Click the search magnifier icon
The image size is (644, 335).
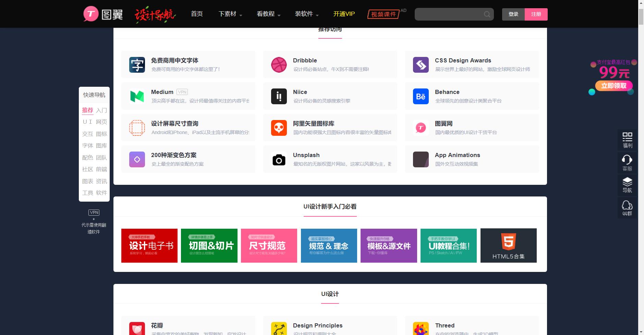[x=487, y=14]
